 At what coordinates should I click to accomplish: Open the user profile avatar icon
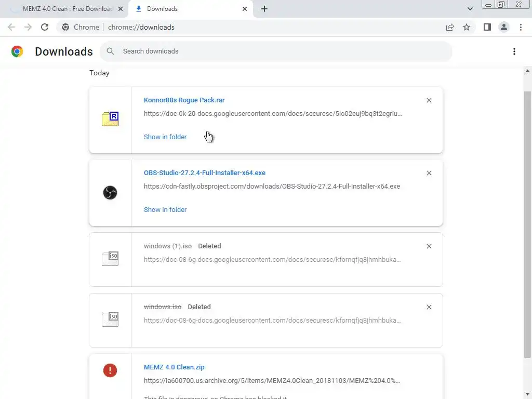(x=503, y=27)
